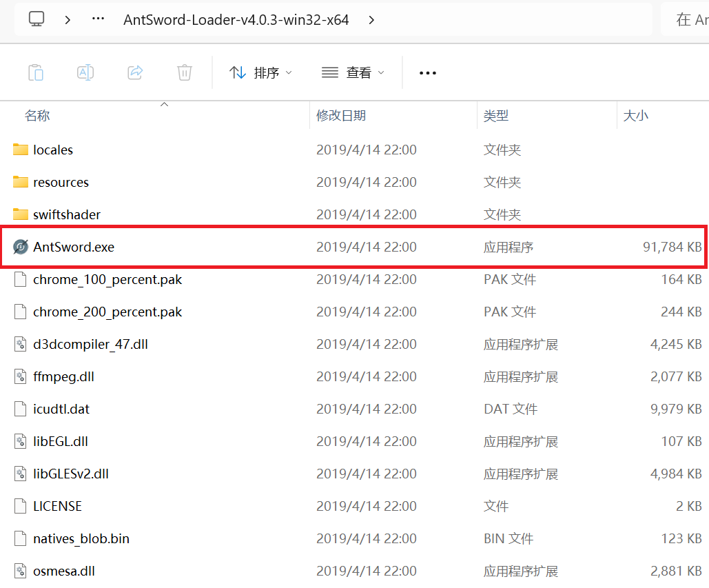The width and height of the screenshot is (709, 588).
Task: Click the modified date of locales folder
Action: coord(367,150)
